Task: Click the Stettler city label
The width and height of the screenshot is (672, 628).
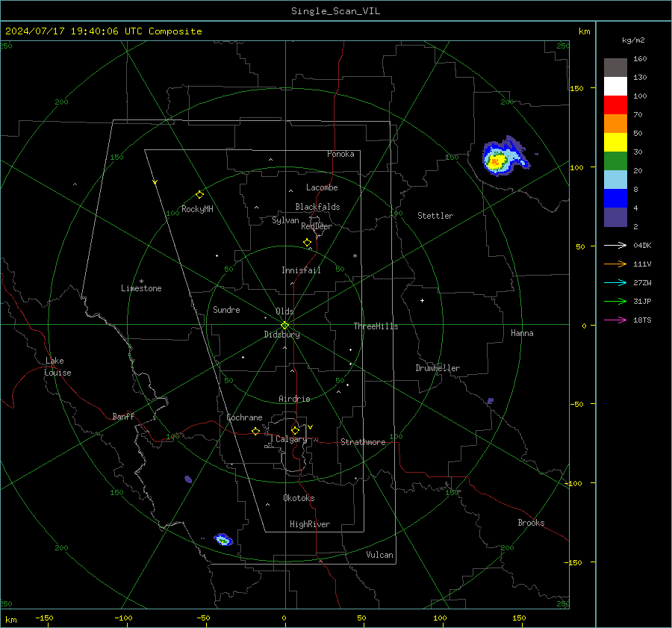Action: click(x=435, y=216)
